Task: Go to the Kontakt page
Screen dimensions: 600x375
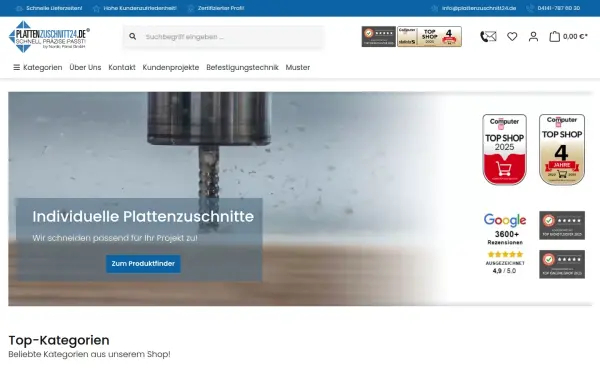Action: click(x=122, y=67)
